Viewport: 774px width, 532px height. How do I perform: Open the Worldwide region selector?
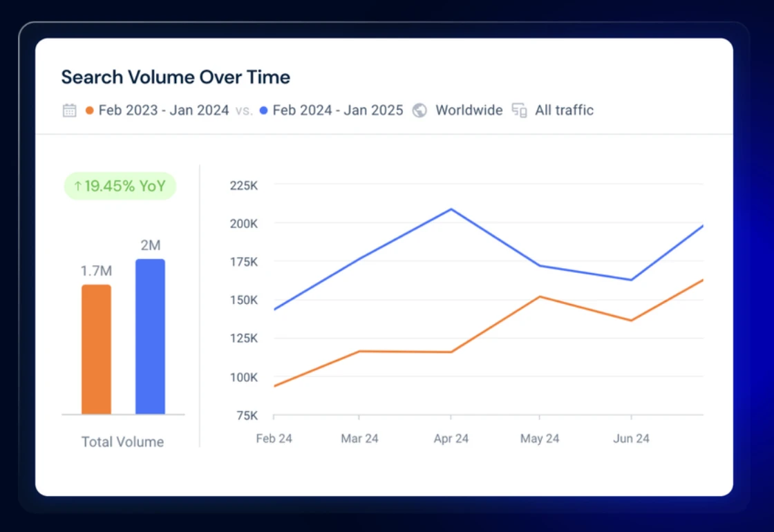click(469, 110)
